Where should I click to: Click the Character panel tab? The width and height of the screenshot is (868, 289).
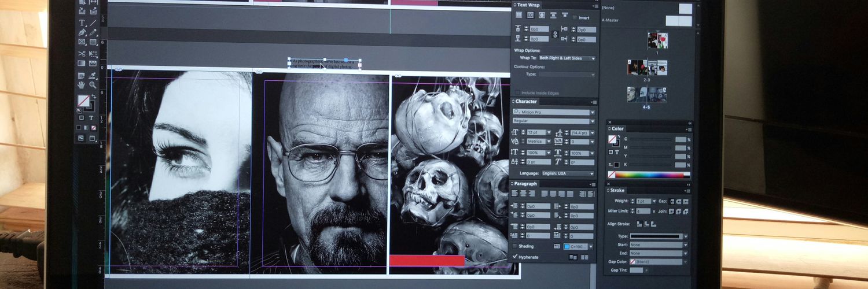pyautogui.click(x=527, y=101)
